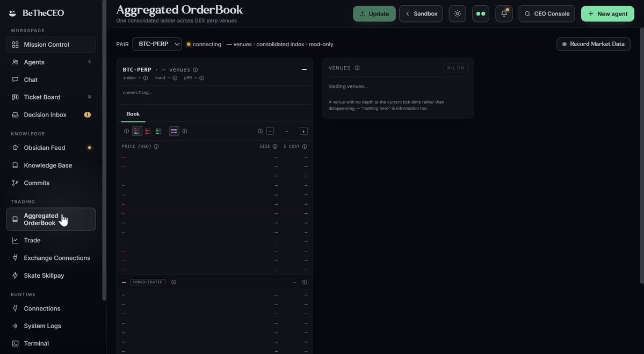This screenshot has height=354, width=644.
Task: Open the Trade page
Action: click(51, 241)
